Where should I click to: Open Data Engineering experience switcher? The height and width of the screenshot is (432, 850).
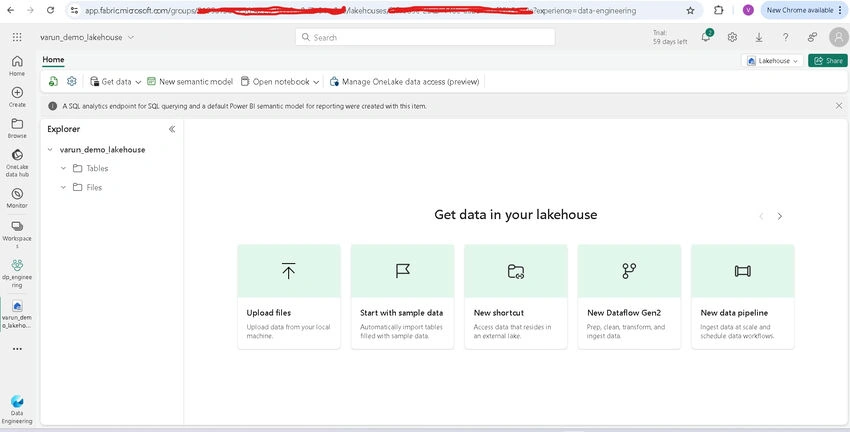pyautogui.click(x=17, y=409)
